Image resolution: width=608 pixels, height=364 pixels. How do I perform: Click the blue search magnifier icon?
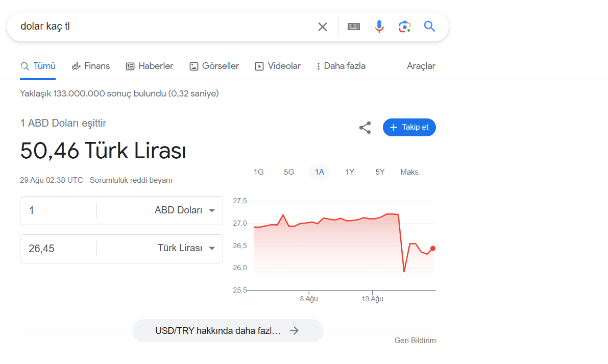pos(429,27)
